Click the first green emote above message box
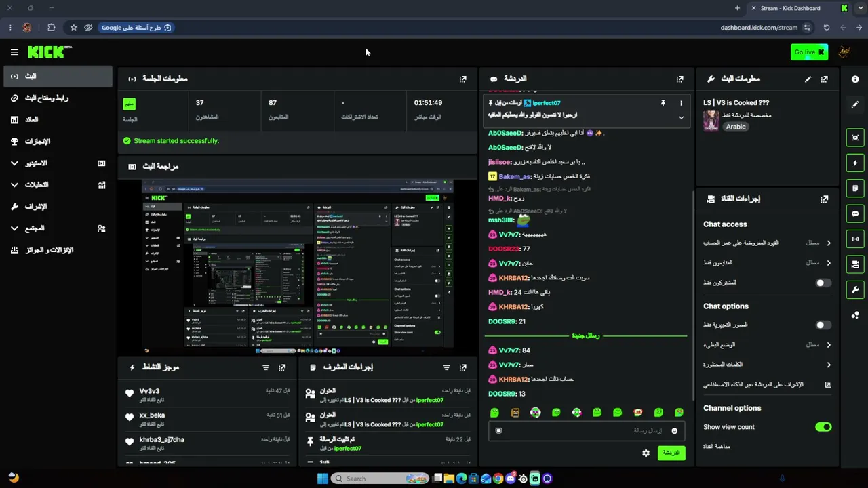This screenshot has height=488, width=868. click(494, 412)
